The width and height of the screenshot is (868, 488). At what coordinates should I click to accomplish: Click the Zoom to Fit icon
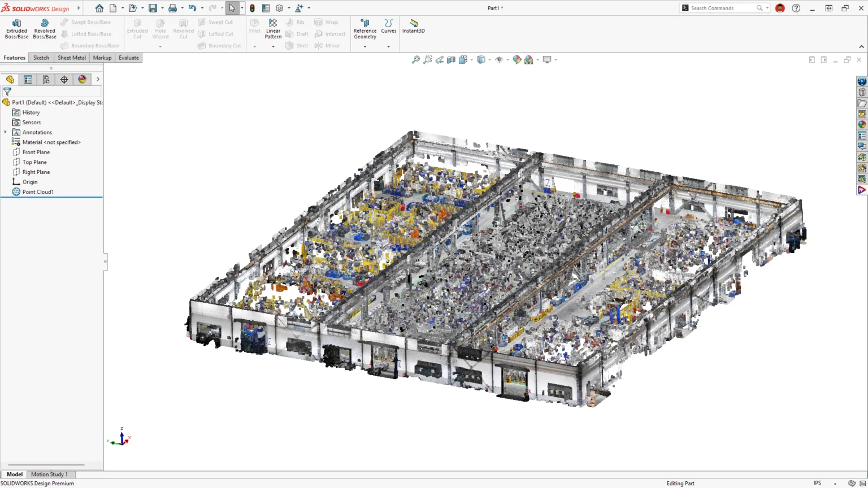tap(416, 59)
